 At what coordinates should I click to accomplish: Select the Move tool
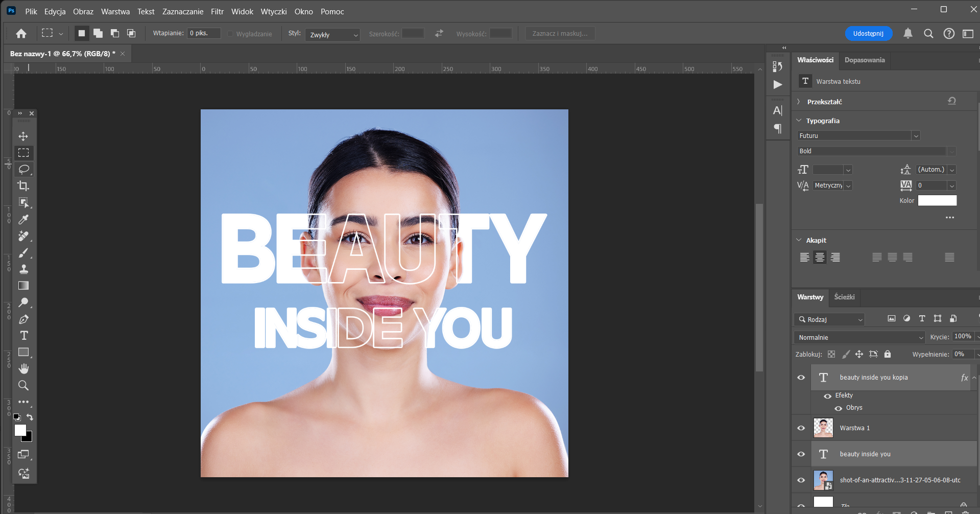[23, 136]
